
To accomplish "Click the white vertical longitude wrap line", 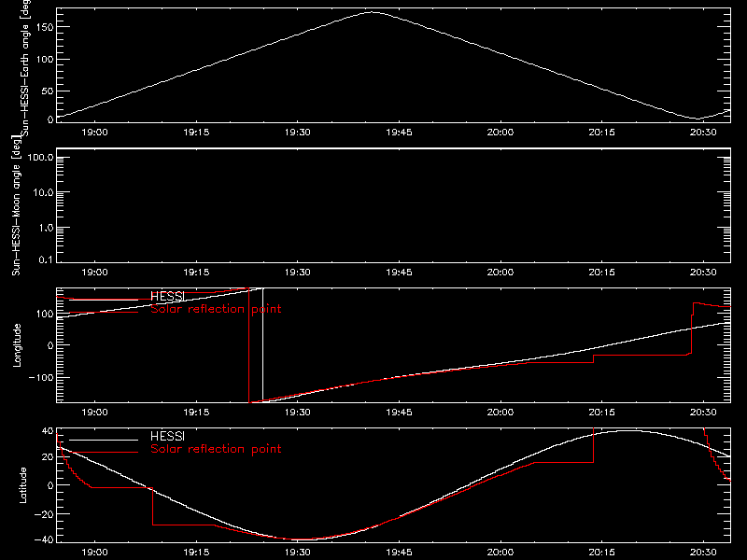I will coord(263,345).
